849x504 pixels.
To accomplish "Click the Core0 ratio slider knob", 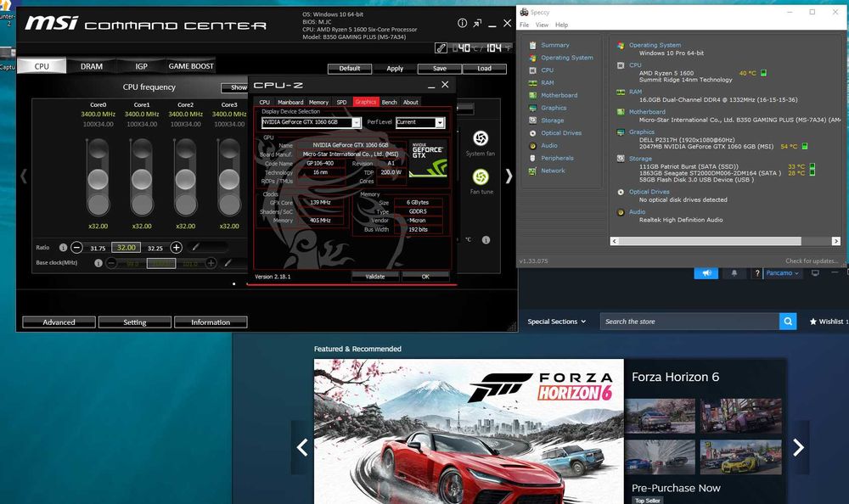I will click(98, 179).
